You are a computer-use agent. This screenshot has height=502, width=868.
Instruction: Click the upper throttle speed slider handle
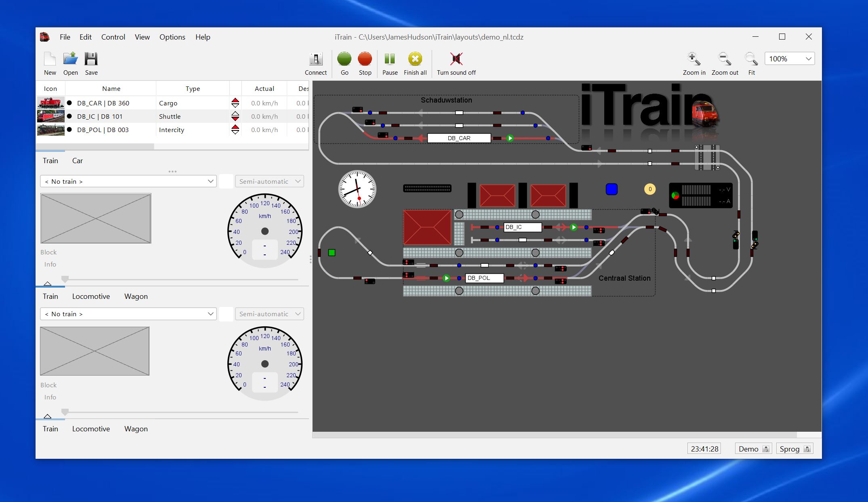point(65,279)
